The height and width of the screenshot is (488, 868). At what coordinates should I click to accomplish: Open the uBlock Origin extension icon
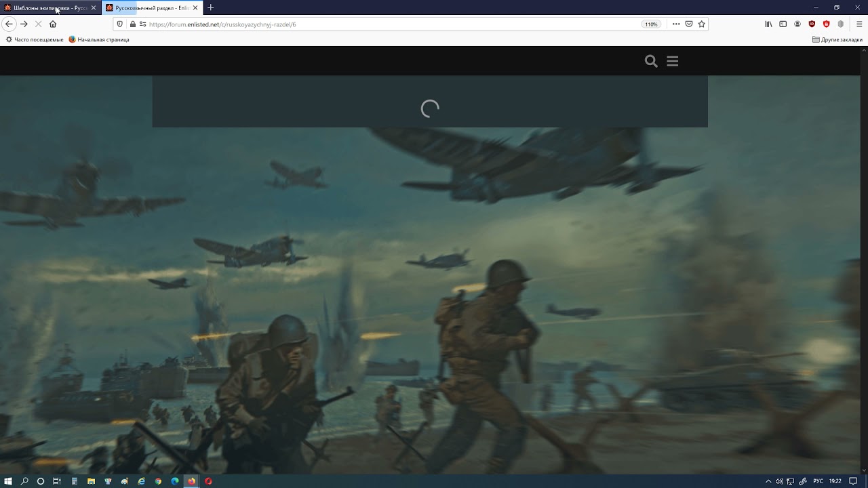(x=812, y=24)
